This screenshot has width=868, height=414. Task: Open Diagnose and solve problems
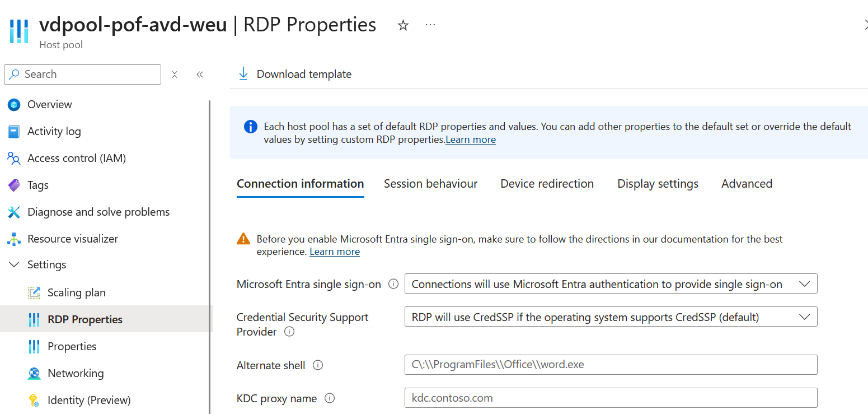98,212
